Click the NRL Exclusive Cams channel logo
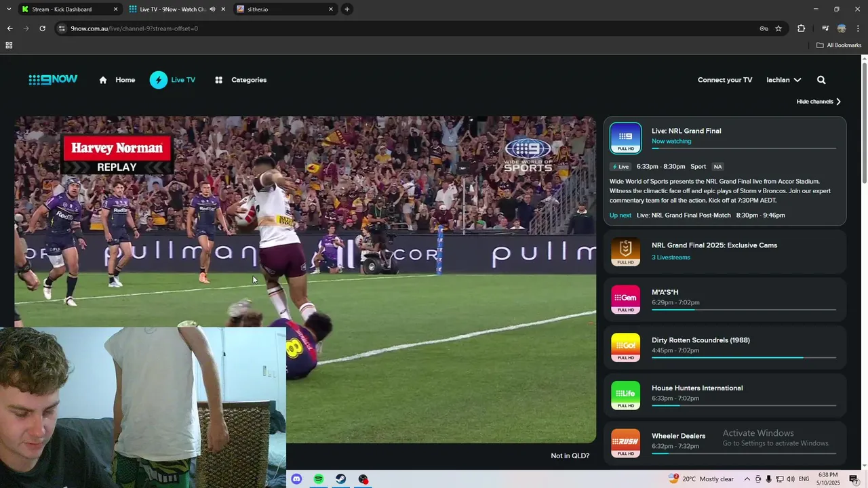Screen dimensions: 868x488 pyautogui.click(x=625, y=251)
